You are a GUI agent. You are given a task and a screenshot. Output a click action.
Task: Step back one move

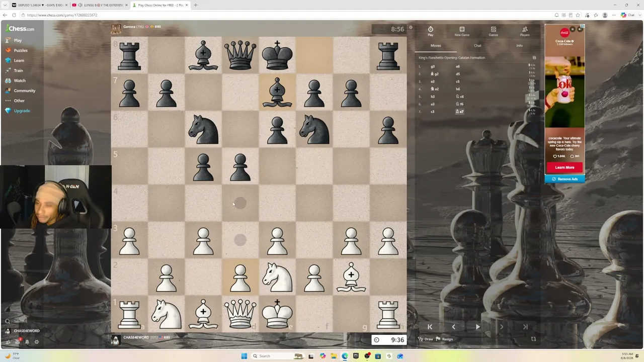coord(453,327)
